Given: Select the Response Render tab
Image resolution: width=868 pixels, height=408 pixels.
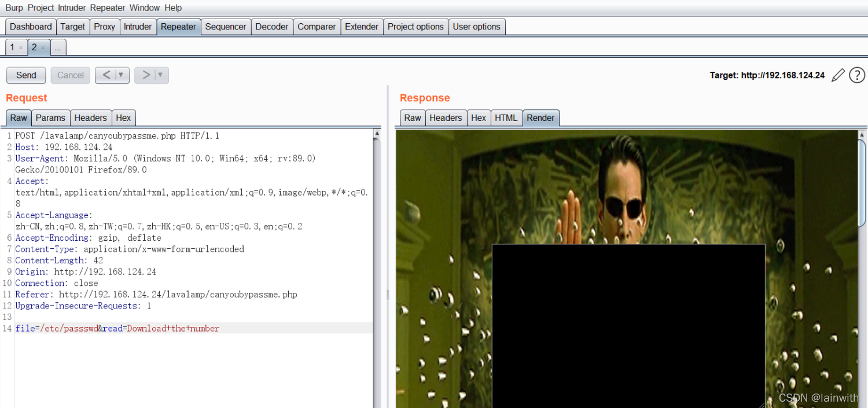Looking at the screenshot, I should click(x=541, y=117).
